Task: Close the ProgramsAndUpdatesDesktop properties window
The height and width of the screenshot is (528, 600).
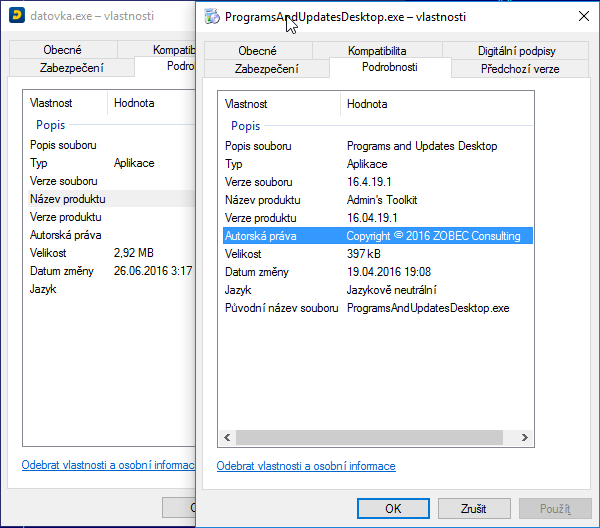Action: click(584, 16)
